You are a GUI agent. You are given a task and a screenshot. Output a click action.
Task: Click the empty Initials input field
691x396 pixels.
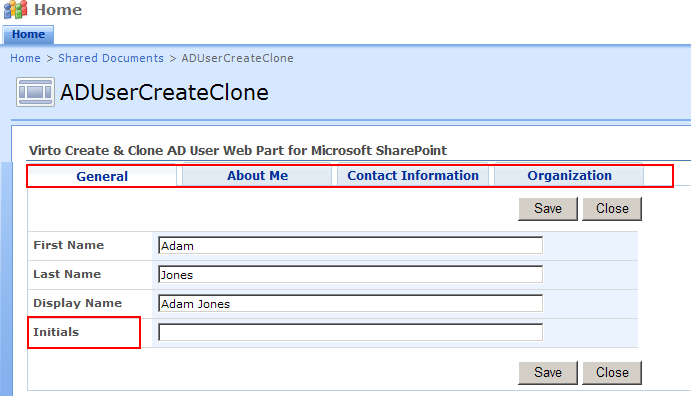(350, 333)
